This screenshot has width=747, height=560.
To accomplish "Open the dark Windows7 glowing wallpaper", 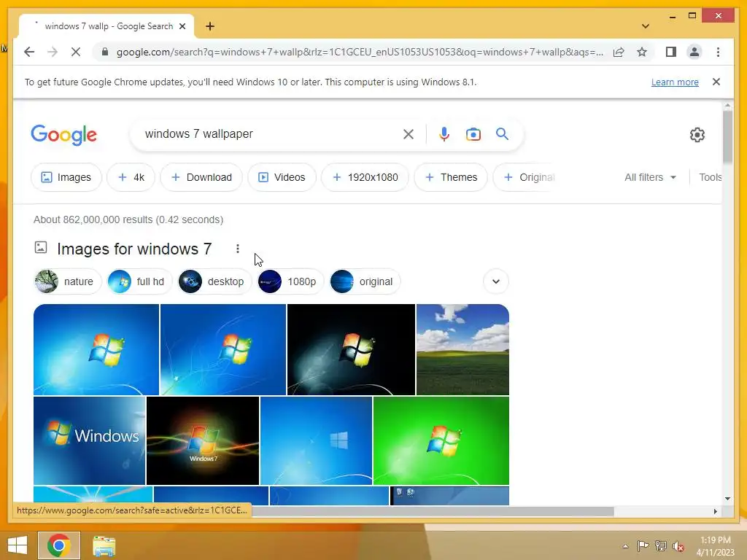I will click(x=203, y=440).
